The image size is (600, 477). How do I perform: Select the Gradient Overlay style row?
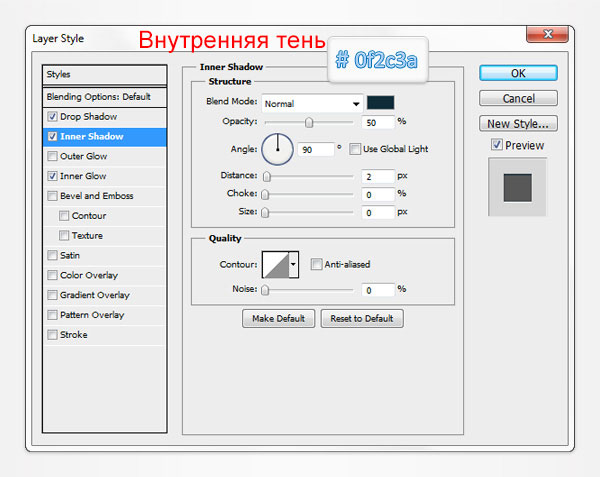click(105, 295)
